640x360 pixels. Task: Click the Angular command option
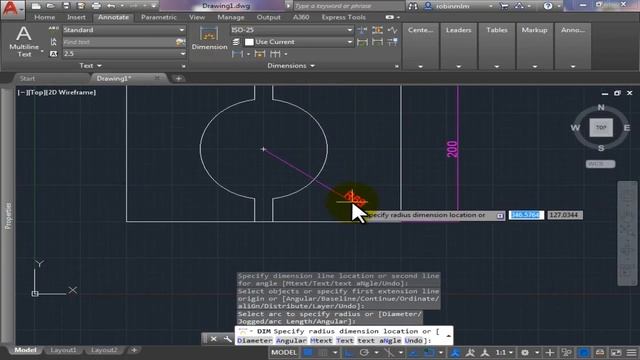tap(291, 340)
